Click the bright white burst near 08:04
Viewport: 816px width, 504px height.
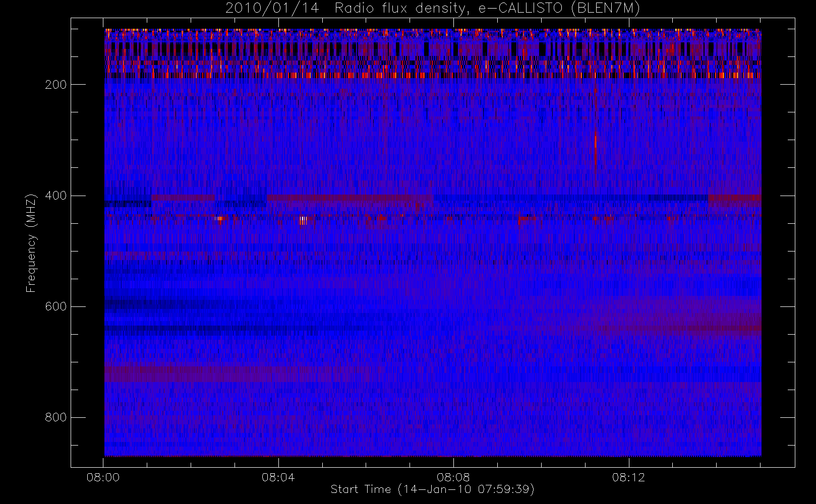[x=303, y=220]
